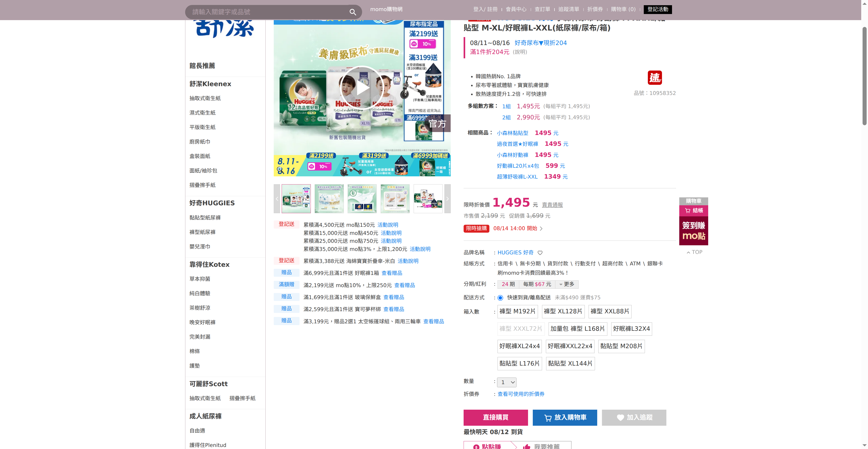Jump to TOP of page
This screenshot has width=868, height=449.
click(694, 252)
